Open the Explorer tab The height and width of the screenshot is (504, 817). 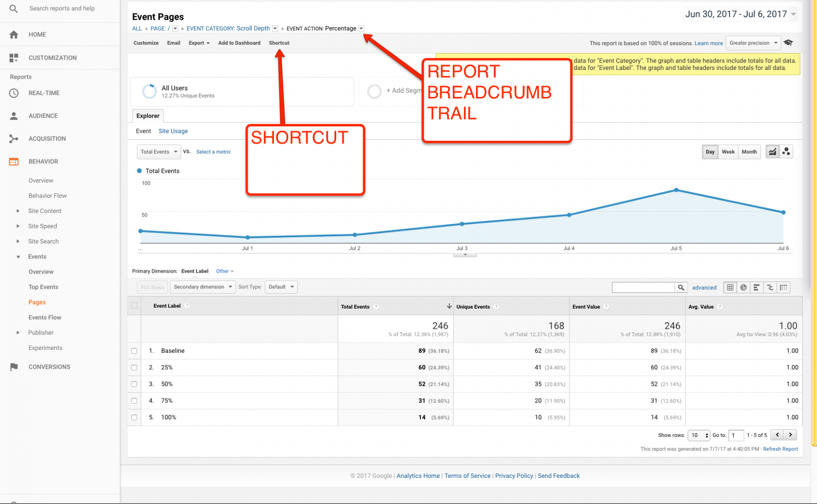(x=148, y=116)
